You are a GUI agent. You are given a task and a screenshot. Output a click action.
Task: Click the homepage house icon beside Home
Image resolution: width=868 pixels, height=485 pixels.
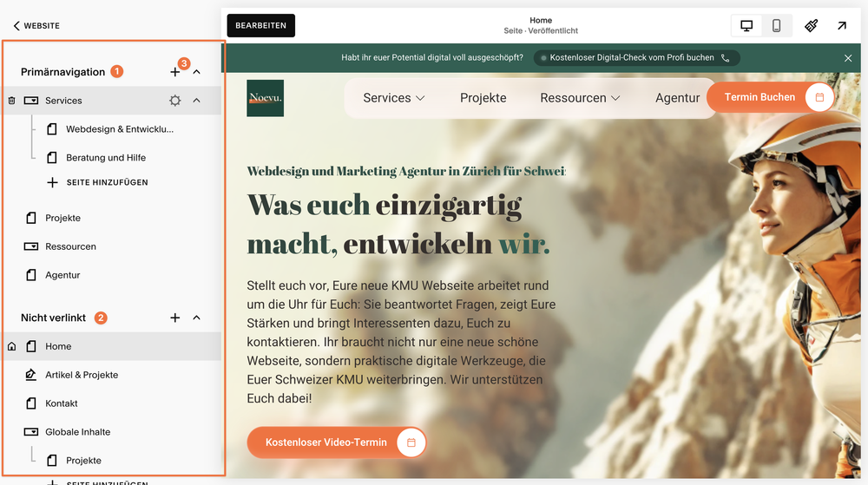pyautogui.click(x=11, y=346)
